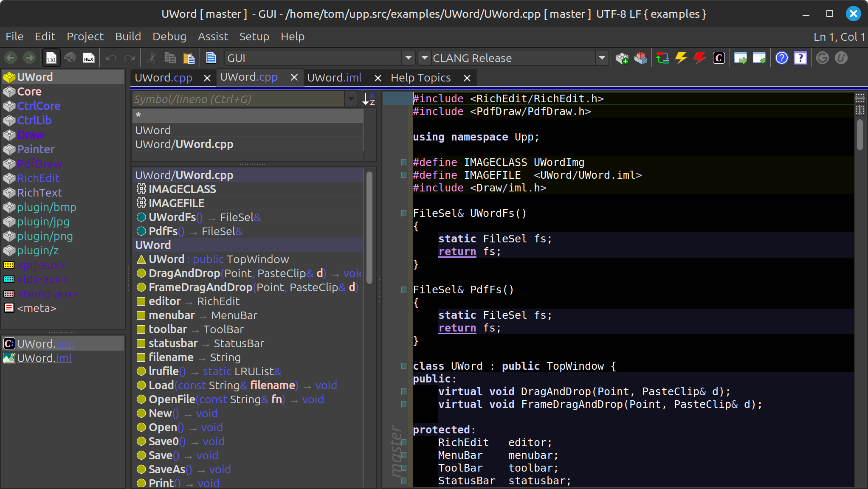The image size is (868, 489).
Task: Select the <meta> package entry
Action: point(63,308)
